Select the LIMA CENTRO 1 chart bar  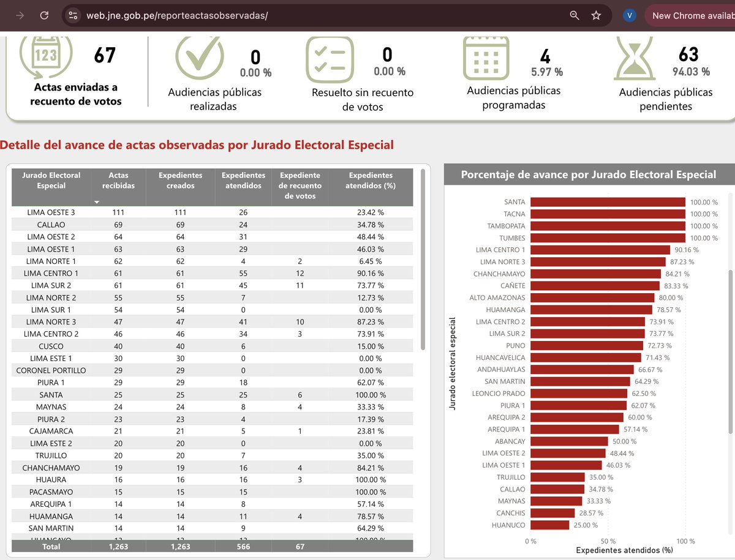tap(600, 250)
